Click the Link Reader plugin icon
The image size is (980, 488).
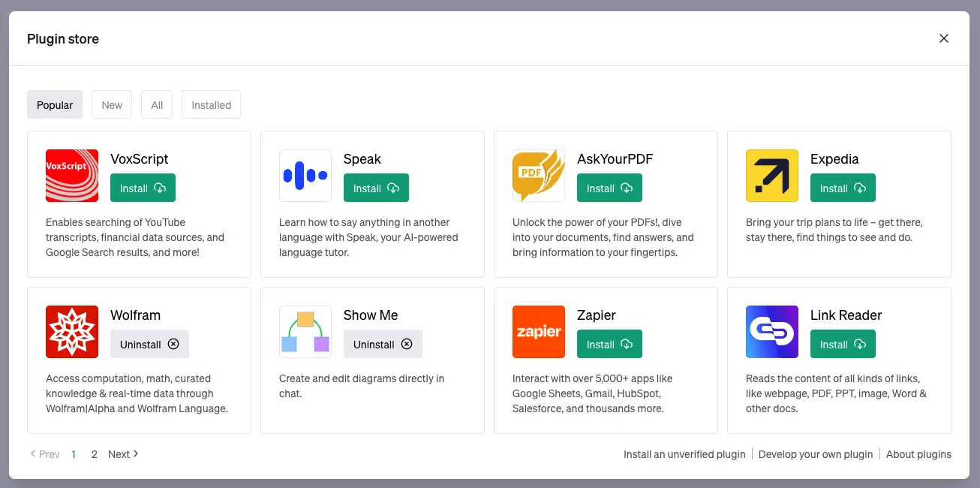tap(771, 331)
